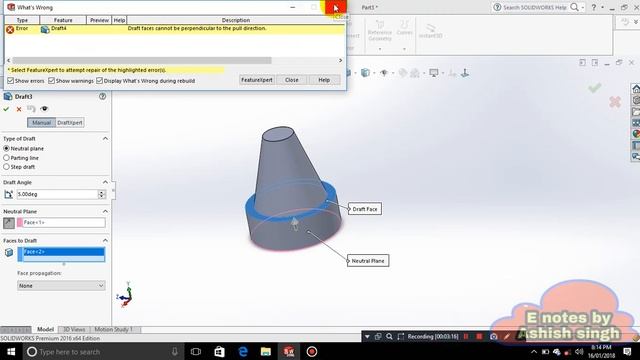The width and height of the screenshot is (640, 360).
Task: Click the Neutral Plane reverse direction button
Action: (9, 223)
